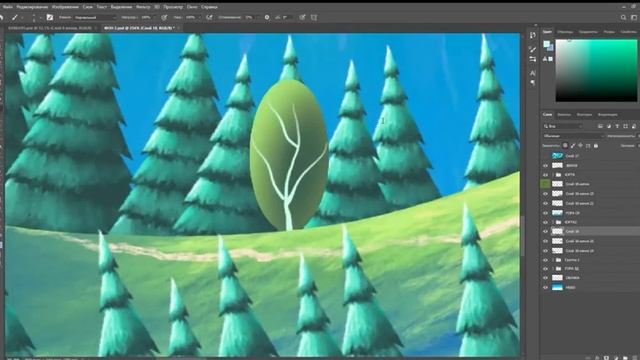Screen dimensions: 640x360
Task: Expand the ГОРА 02 group folder
Action: pyautogui.click(x=553, y=269)
